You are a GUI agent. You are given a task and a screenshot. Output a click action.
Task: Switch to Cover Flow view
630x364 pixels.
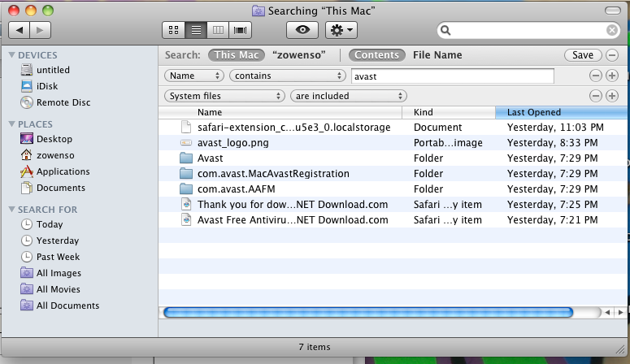tap(241, 30)
